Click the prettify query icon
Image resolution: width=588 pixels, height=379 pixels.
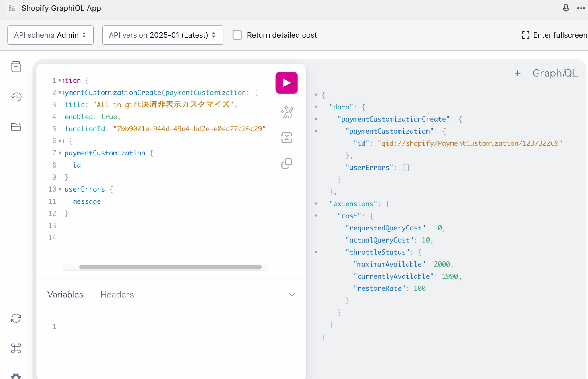[x=287, y=112]
